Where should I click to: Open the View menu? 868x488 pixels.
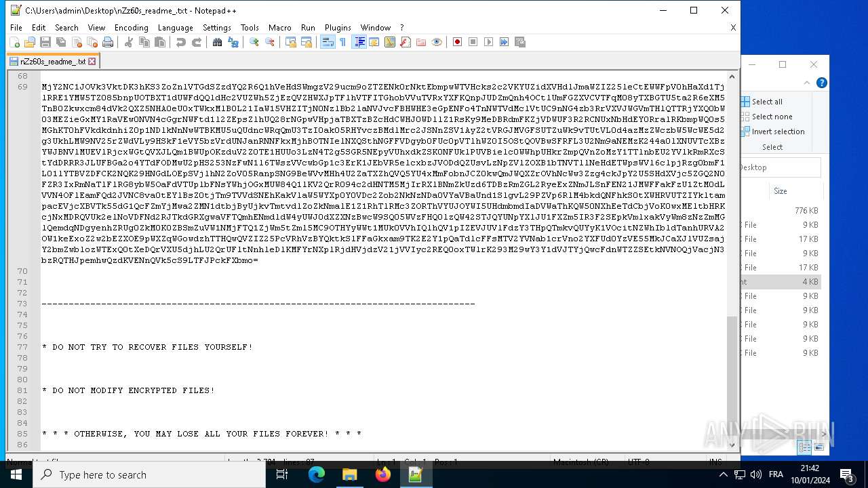click(x=96, y=28)
